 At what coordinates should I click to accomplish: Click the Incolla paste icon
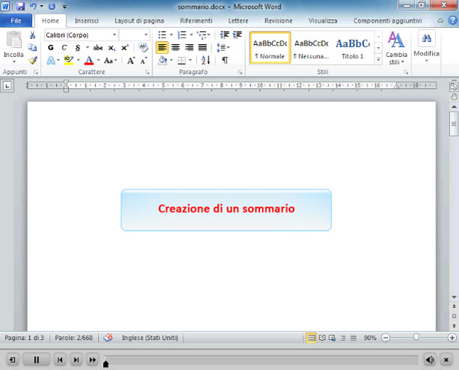tap(14, 41)
